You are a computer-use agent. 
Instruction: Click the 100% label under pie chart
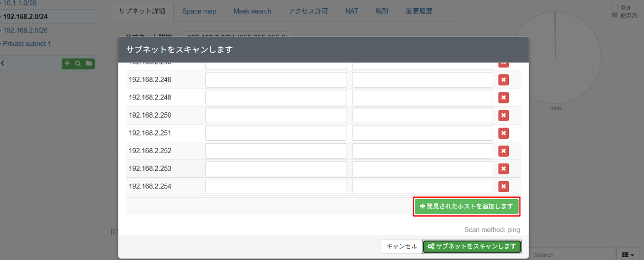pos(556,108)
